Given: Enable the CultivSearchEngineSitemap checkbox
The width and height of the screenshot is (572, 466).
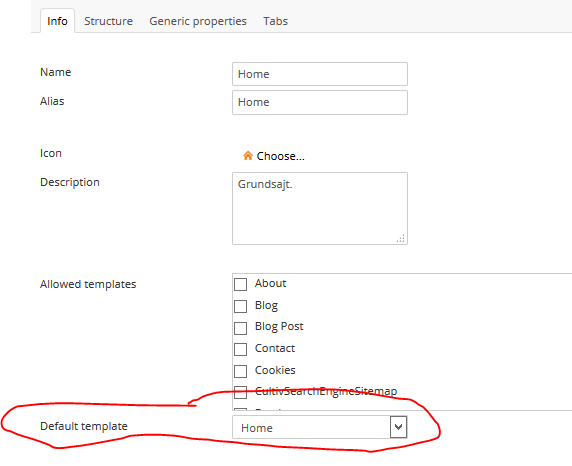Looking at the screenshot, I should [x=240, y=392].
